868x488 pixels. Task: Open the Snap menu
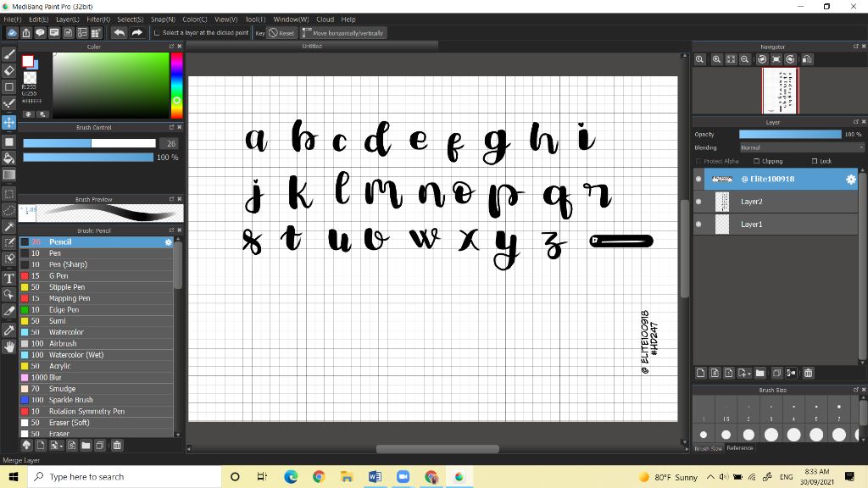click(163, 19)
